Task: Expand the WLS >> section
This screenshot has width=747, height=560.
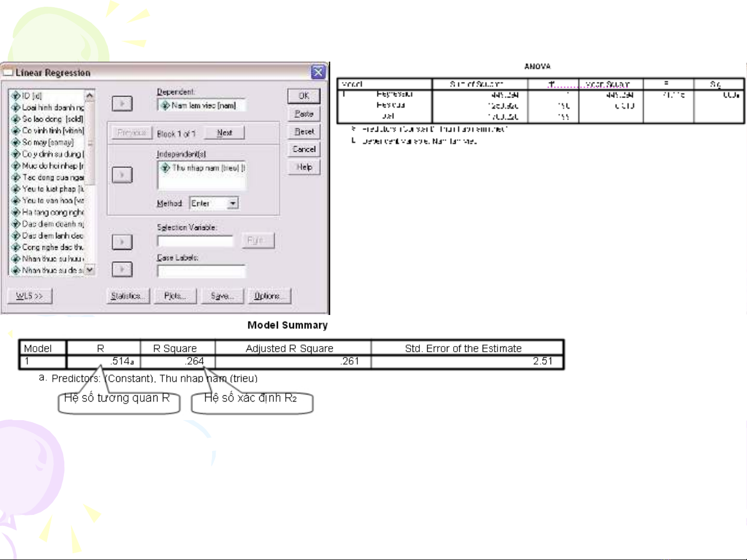Action: 30,296
